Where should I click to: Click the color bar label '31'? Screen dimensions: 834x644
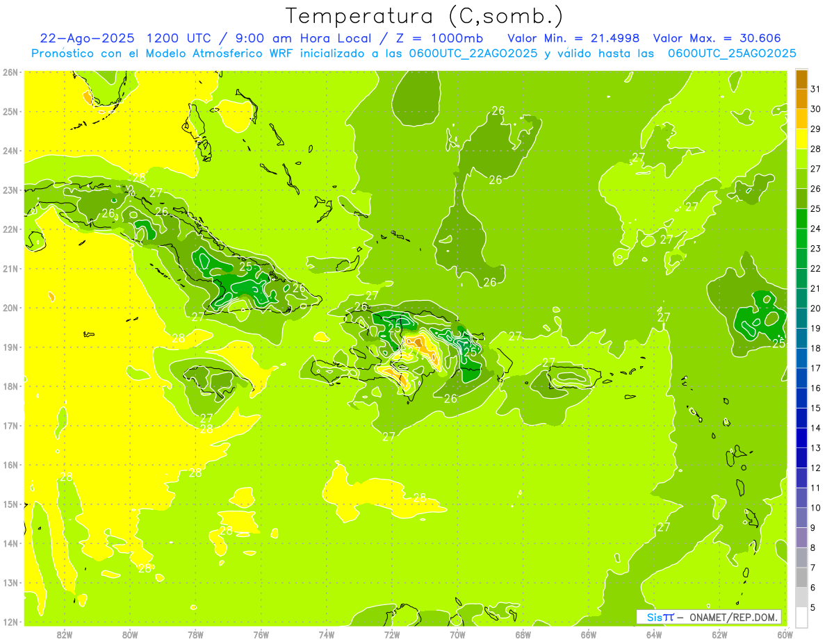(x=816, y=89)
